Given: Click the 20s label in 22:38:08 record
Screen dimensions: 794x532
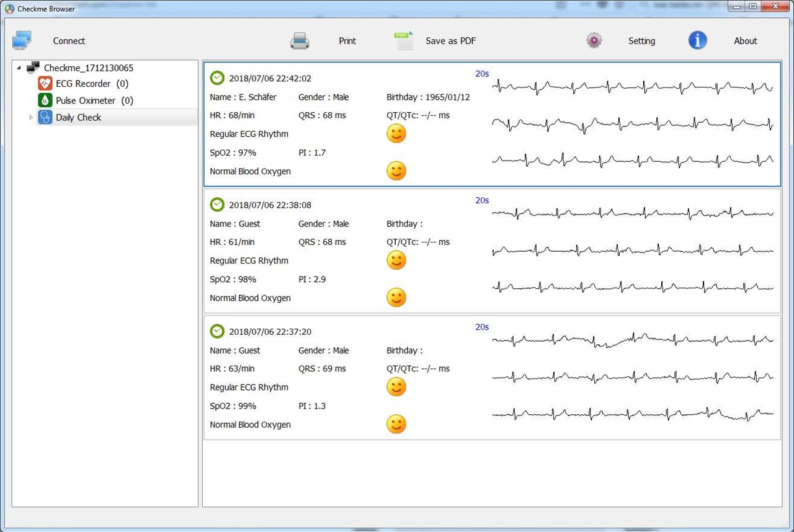Looking at the screenshot, I should (x=482, y=200).
